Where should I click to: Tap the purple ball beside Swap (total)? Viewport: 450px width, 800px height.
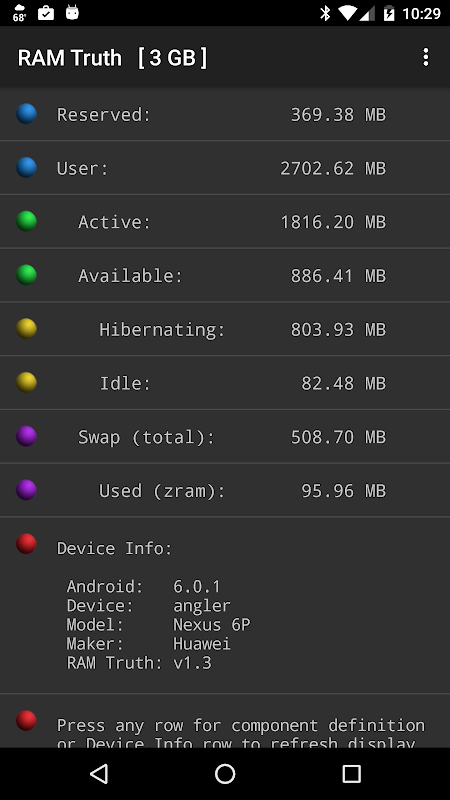pyautogui.click(x=27, y=437)
